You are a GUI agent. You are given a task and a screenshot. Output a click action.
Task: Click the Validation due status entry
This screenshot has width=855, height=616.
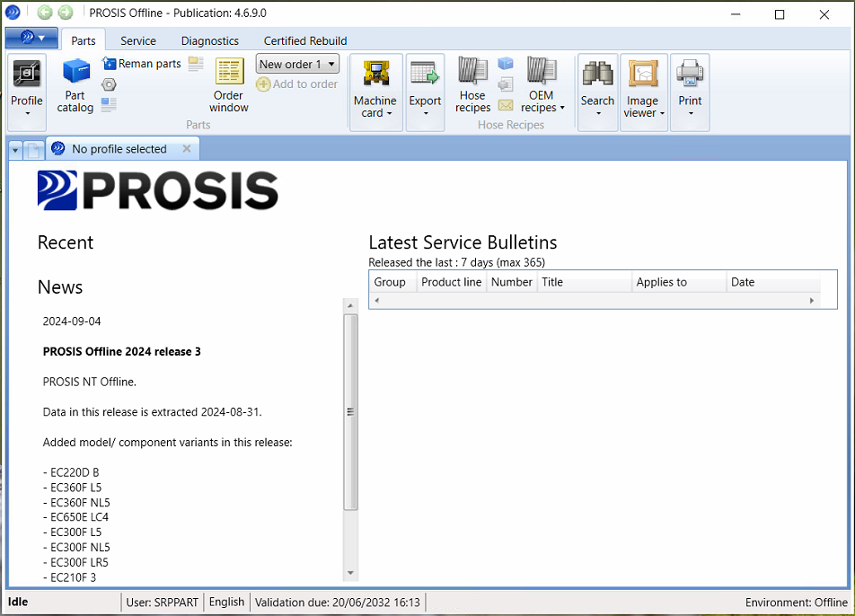tap(338, 603)
